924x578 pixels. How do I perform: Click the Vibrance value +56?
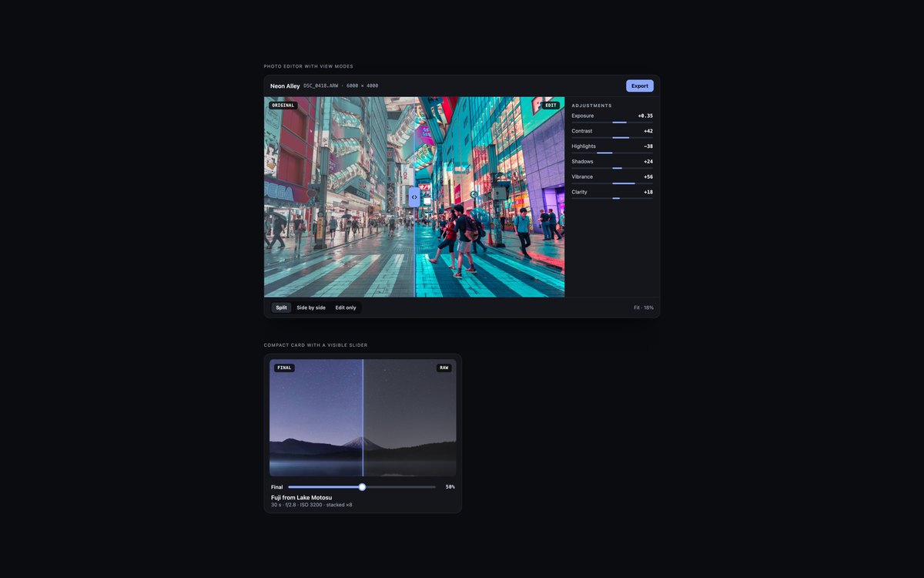pos(648,176)
